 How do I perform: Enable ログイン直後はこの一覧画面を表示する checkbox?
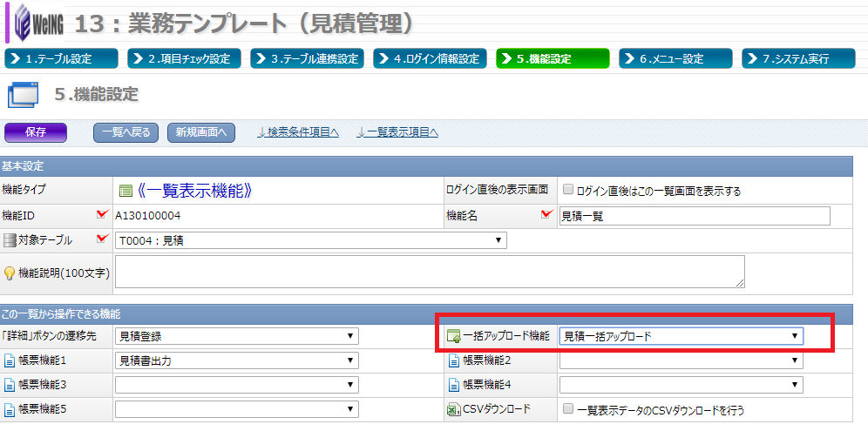567,190
